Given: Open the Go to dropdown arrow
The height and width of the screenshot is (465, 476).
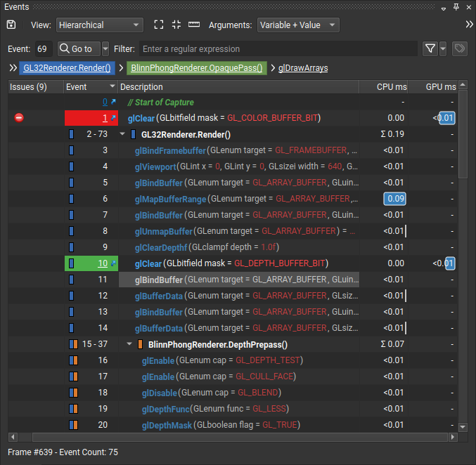Looking at the screenshot, I should [x=105, y=48].
